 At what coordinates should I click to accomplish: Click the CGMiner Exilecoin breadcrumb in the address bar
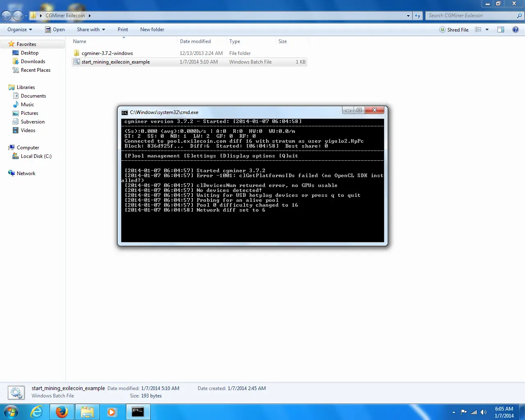click(65, 16)
